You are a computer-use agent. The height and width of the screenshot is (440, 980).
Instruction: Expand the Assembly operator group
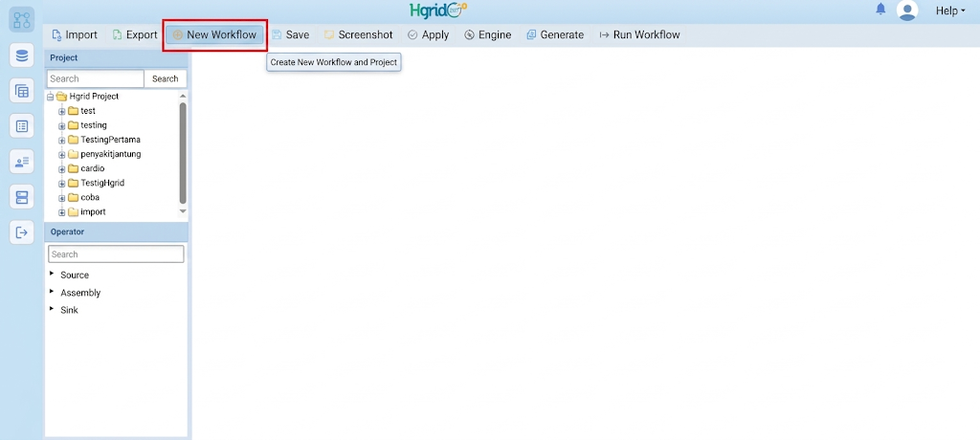point(52,291)
